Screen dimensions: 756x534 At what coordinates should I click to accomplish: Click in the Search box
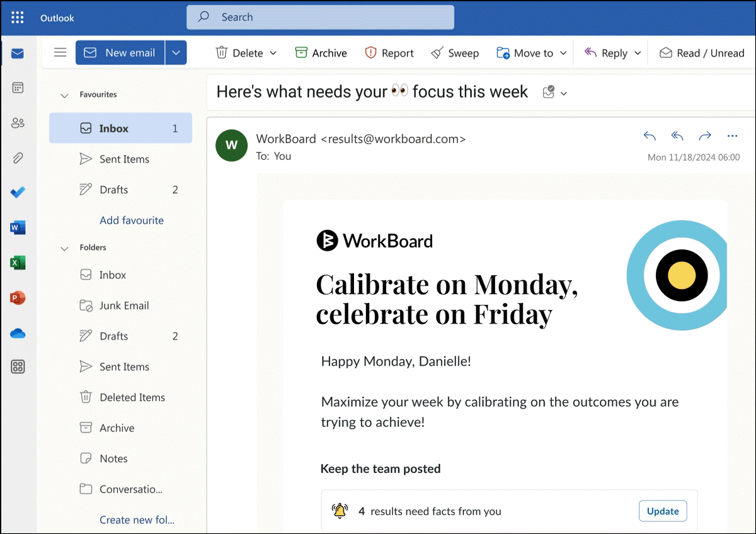pyautogui.click(x=320, y=18)
